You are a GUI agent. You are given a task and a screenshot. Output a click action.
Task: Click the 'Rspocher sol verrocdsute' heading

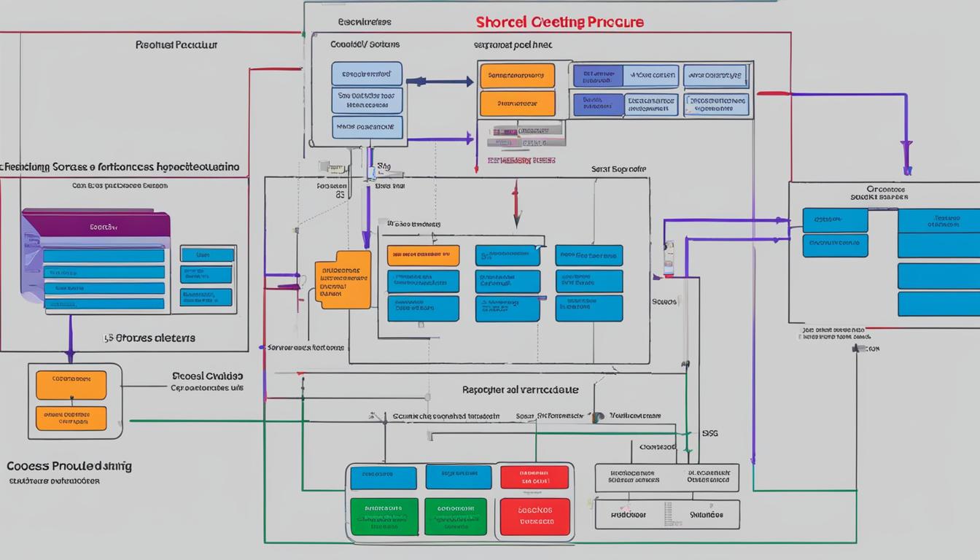pos(520,390)
